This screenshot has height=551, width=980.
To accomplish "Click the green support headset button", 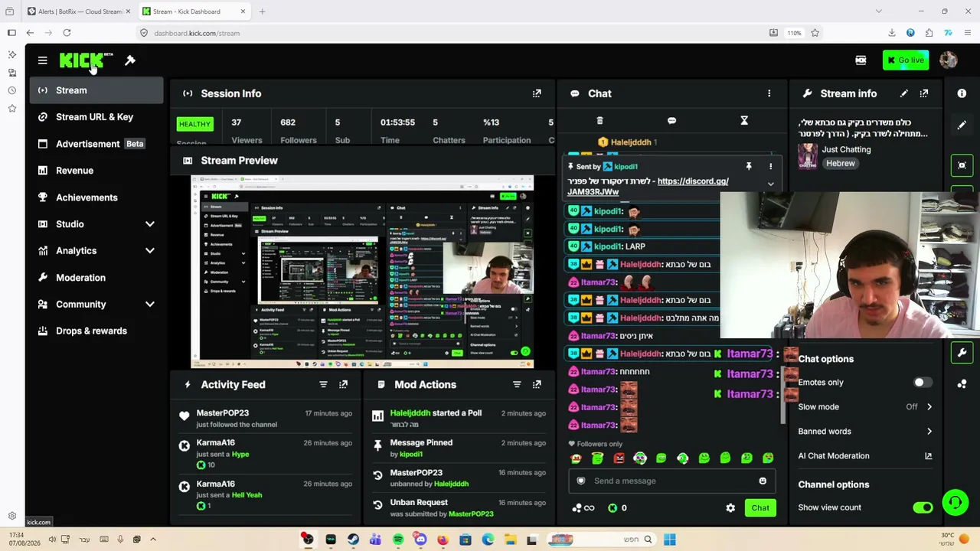I will (955, 503).
